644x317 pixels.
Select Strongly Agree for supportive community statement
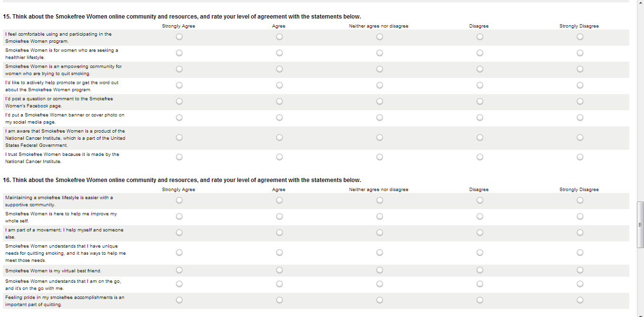179,201
